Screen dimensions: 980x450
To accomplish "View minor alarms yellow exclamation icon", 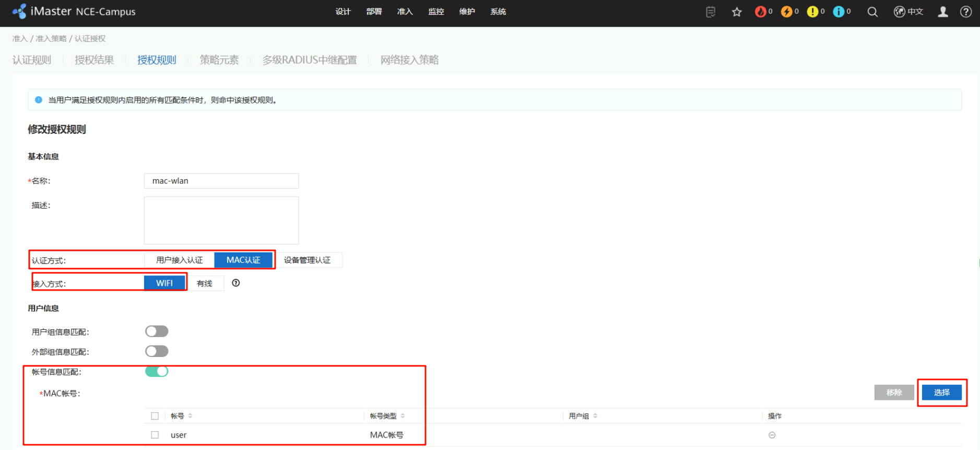I will pos(813,11).
